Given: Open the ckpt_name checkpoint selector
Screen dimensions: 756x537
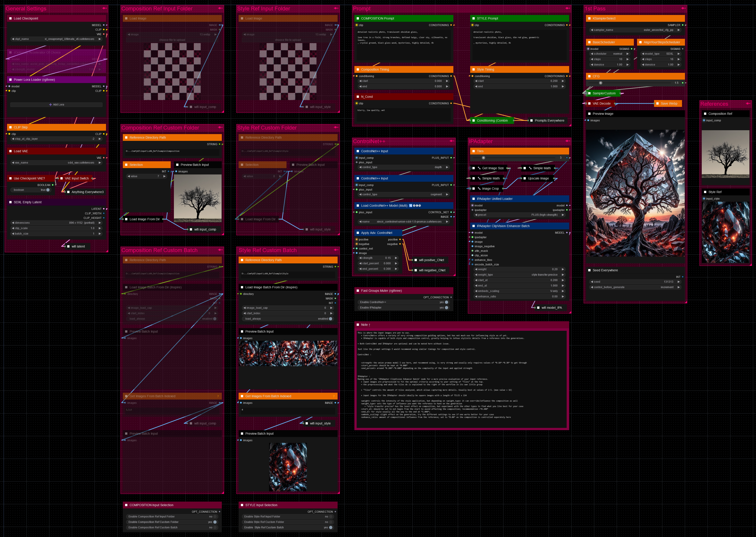Looking at the screenshot, I should 56,39.
